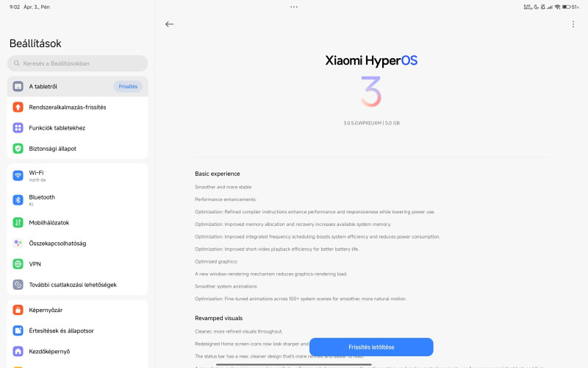Tap the Wi-Fi icon
The image size is (588, 368).
18,175
